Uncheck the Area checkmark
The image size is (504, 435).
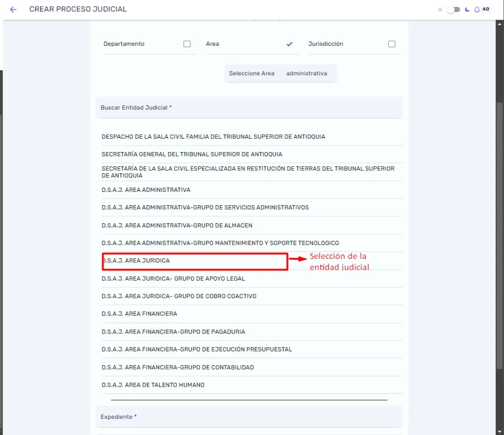[289, 44]
